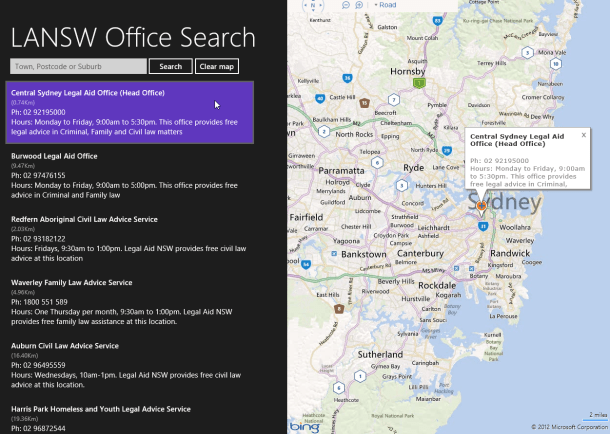Click the Bing logo on the map

tap(305, 427)
